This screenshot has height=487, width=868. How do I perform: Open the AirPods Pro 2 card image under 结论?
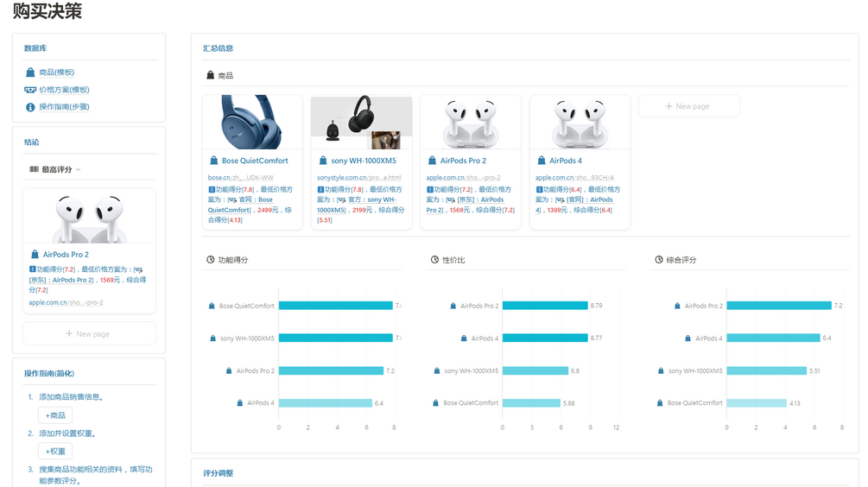(x=89, y=216)
